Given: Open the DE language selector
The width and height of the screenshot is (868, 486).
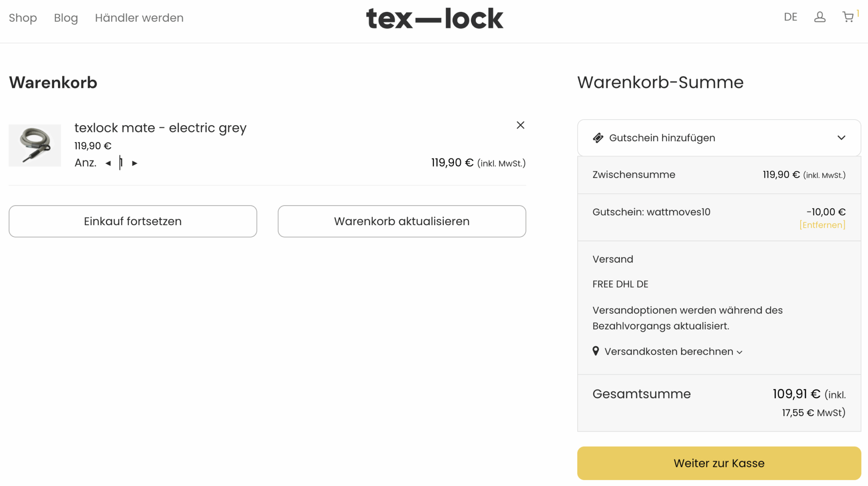Looking at the screenshot, I should [790, 17].
